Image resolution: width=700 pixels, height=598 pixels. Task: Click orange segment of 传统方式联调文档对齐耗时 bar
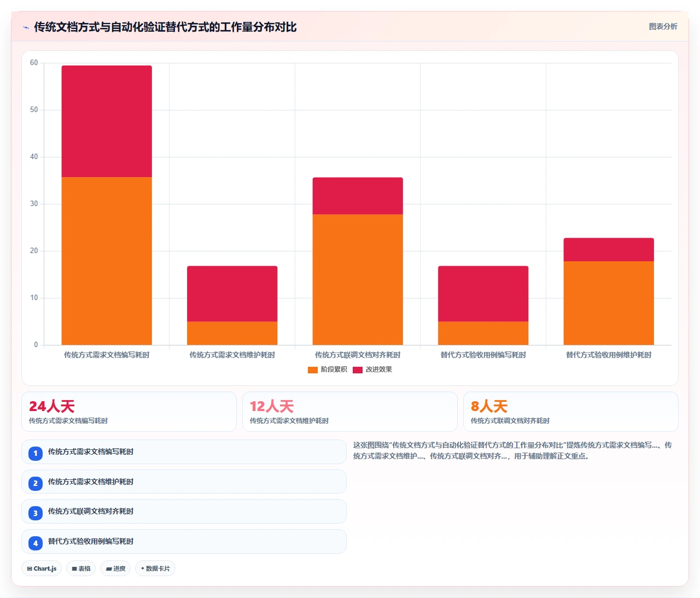tap(358, 279)
